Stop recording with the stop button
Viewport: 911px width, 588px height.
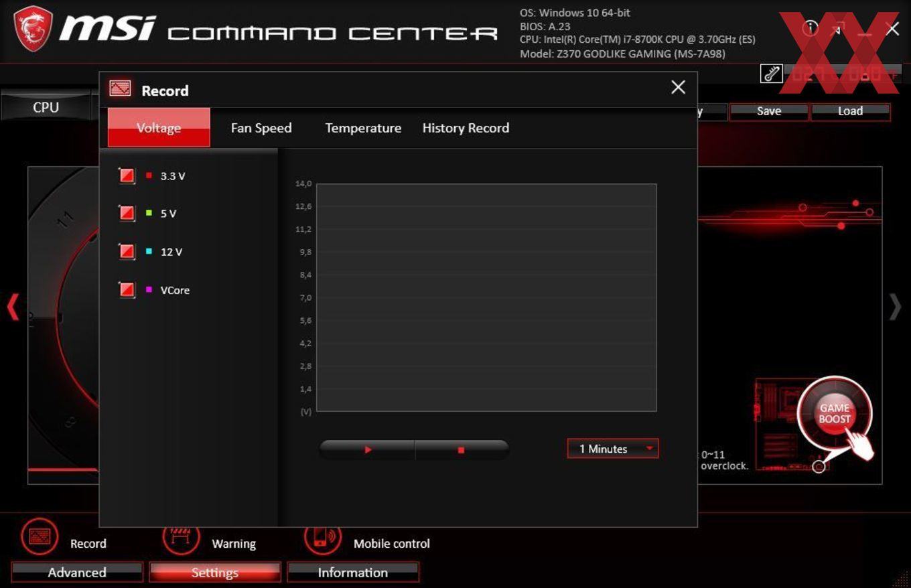click(462, 450)
